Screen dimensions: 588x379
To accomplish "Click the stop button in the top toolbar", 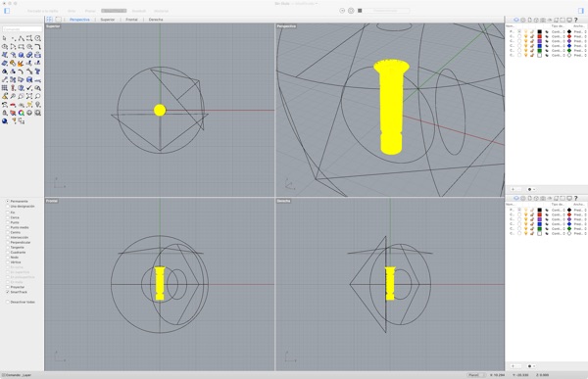I will pyautogui.click(x=360, y=11).
